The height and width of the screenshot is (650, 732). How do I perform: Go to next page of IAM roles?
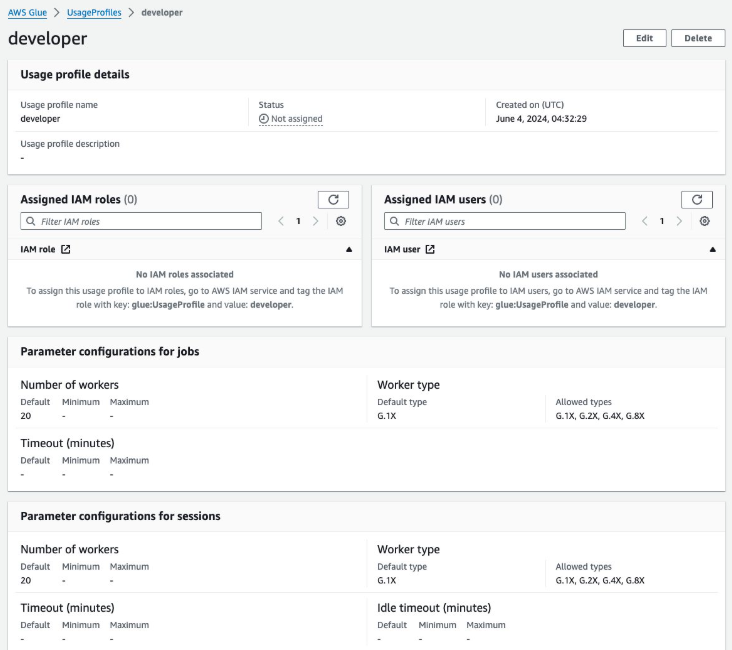(316, 221)
